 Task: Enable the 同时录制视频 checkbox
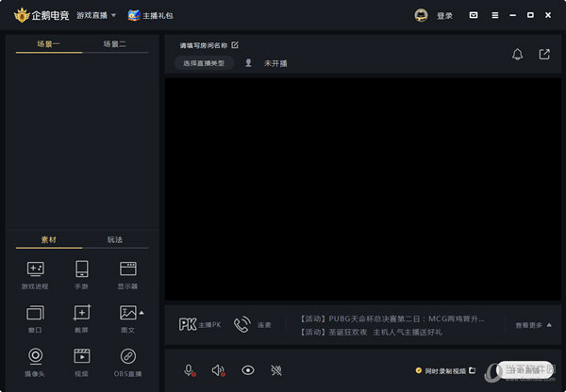[419, 370]
